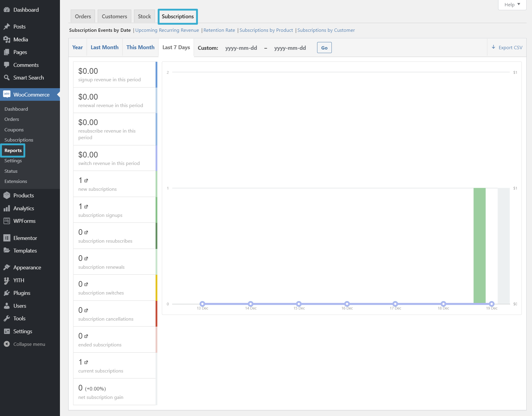Click the Smart Search magnifier icon
Screen dimensions: 532x416
[x=7, y=77]
